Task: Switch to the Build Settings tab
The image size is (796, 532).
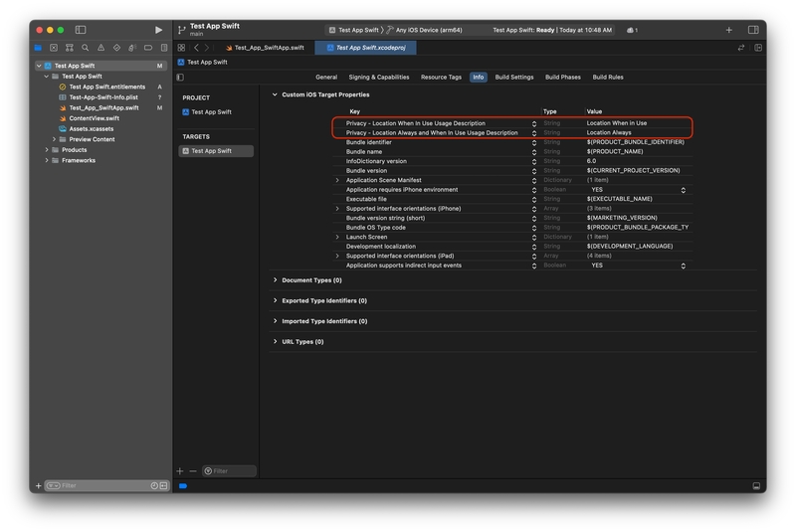Action: click(x=514, y=77)
